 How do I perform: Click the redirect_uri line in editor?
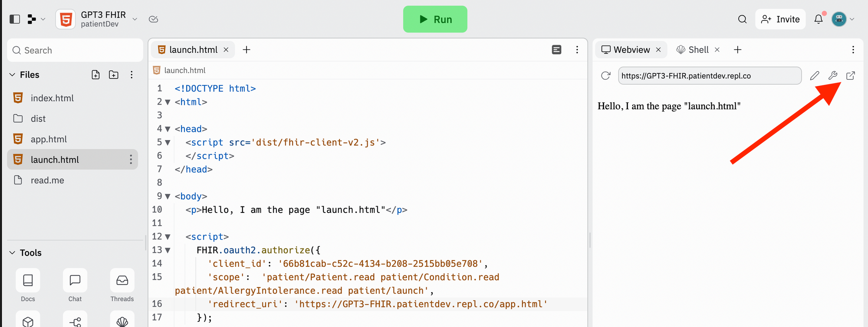378,304
